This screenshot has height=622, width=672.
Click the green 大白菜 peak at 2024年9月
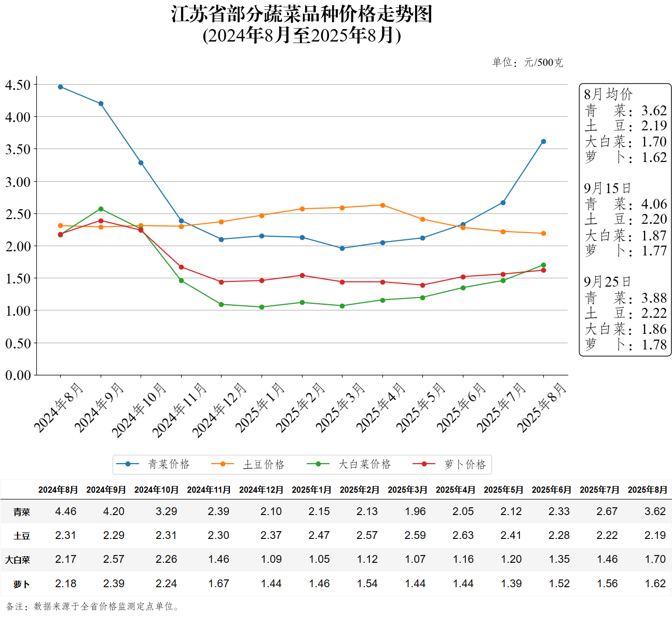click(x=101, y=209)
